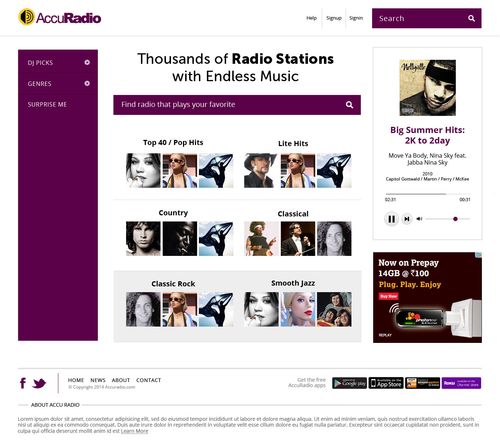The image size is (500, 448).
Task: Skip to the next track
Action: (x=407, y=219)
